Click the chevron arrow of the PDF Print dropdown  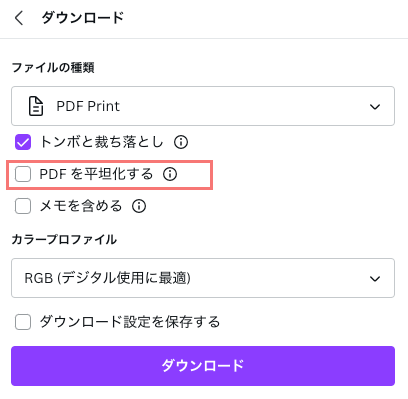[375, 107]
